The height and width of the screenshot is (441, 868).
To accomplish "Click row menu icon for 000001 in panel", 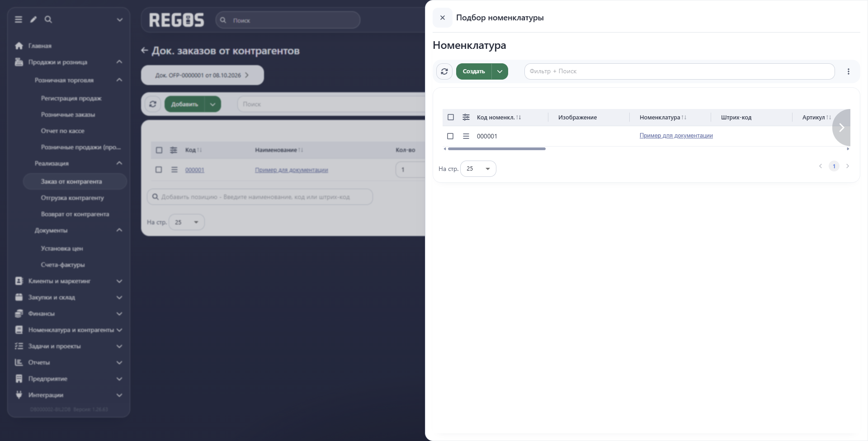I will coord(466,136).
